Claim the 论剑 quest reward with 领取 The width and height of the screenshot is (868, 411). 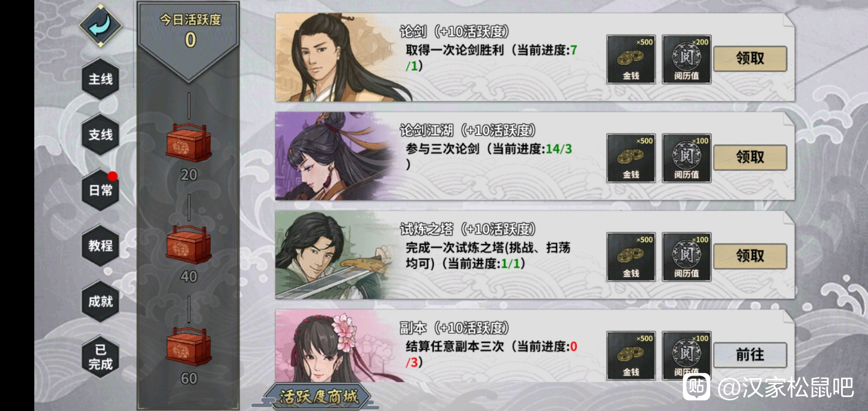tap(750, 59)
